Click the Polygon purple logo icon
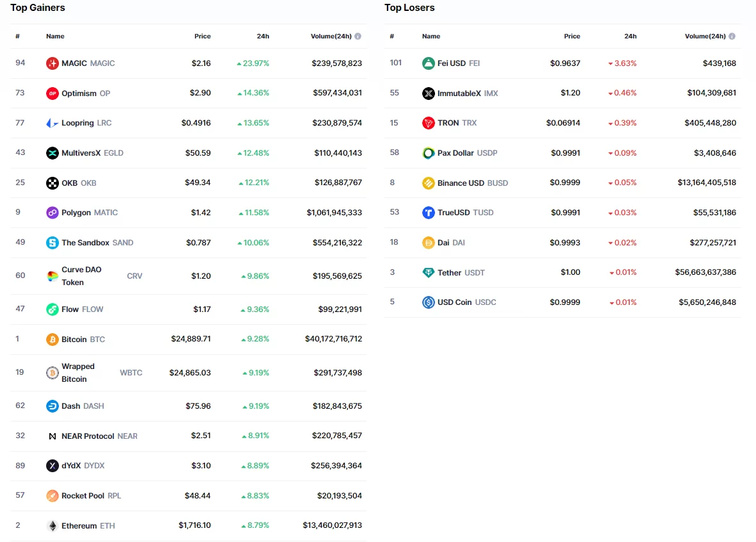 53,213
